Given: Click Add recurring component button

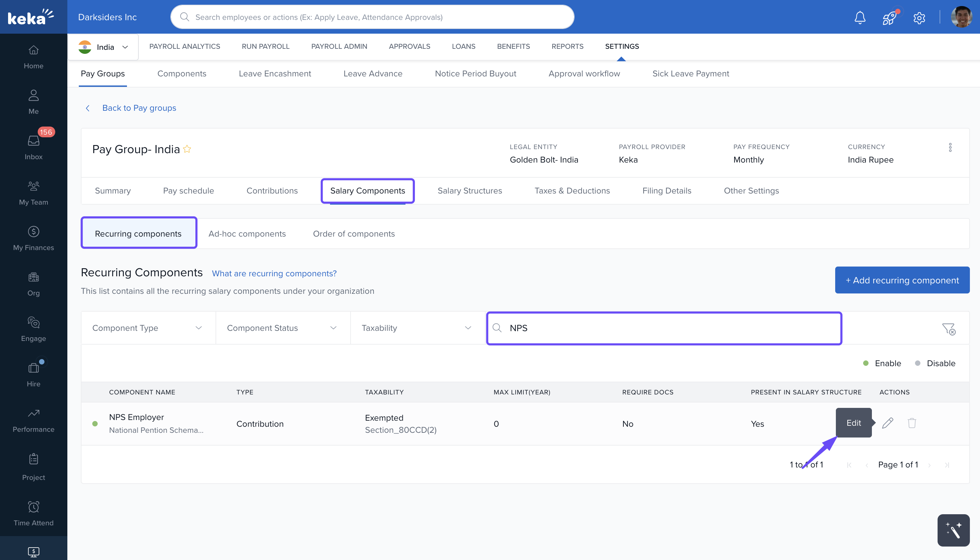Looking at the screenshot, I should click(902, 280).
